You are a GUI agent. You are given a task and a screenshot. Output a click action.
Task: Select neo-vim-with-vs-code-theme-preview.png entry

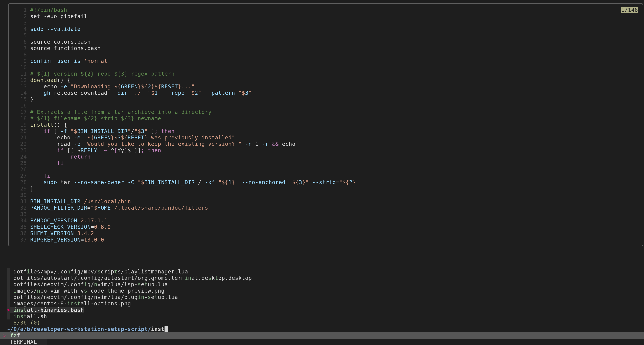[x=89, y=291]
